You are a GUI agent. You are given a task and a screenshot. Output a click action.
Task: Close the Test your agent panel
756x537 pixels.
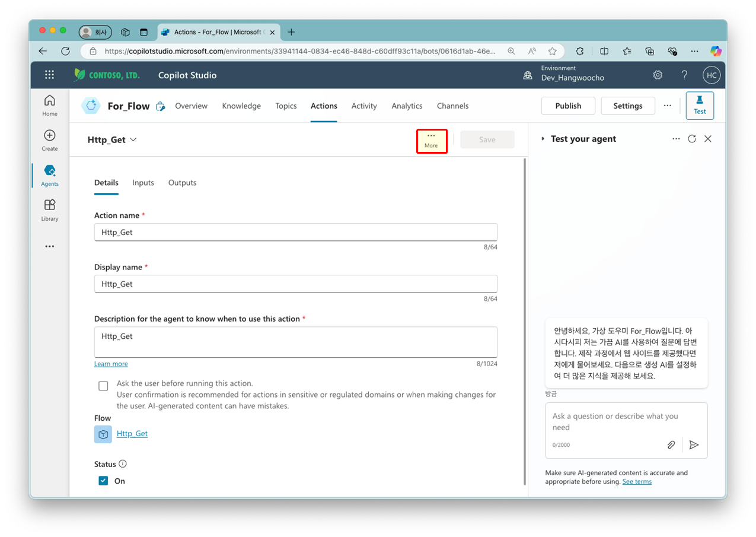708,139
